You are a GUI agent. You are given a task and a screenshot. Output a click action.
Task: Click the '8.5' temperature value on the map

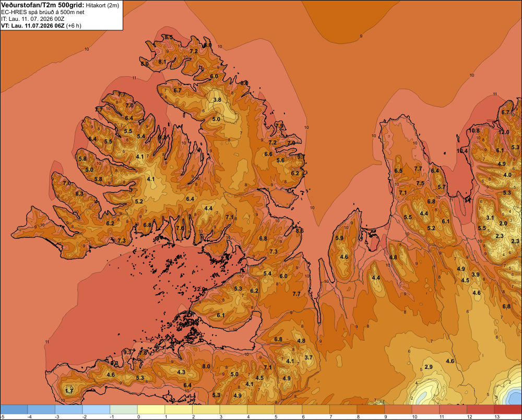[x=169, y=37]
